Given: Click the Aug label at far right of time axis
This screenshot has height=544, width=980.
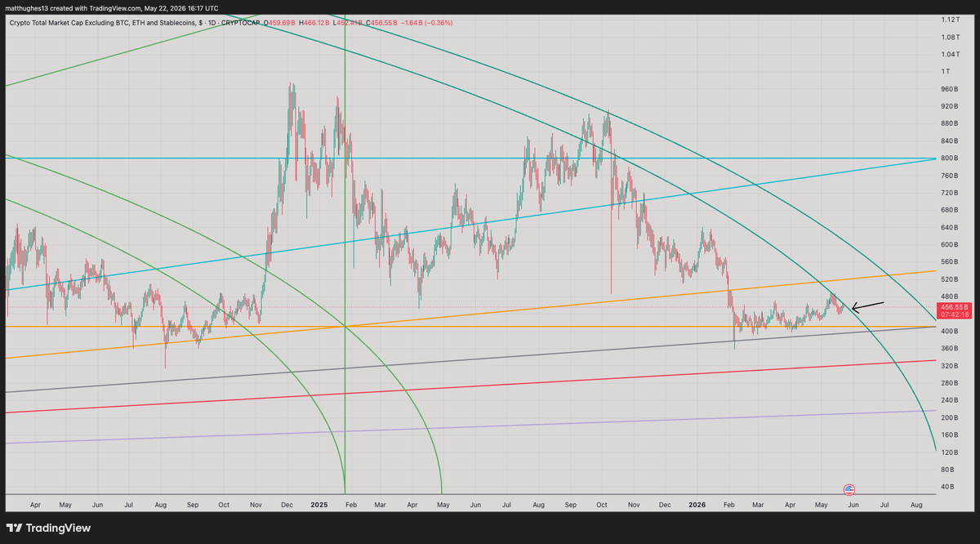Looking at the screenshot, I should (x=915, y=506).
